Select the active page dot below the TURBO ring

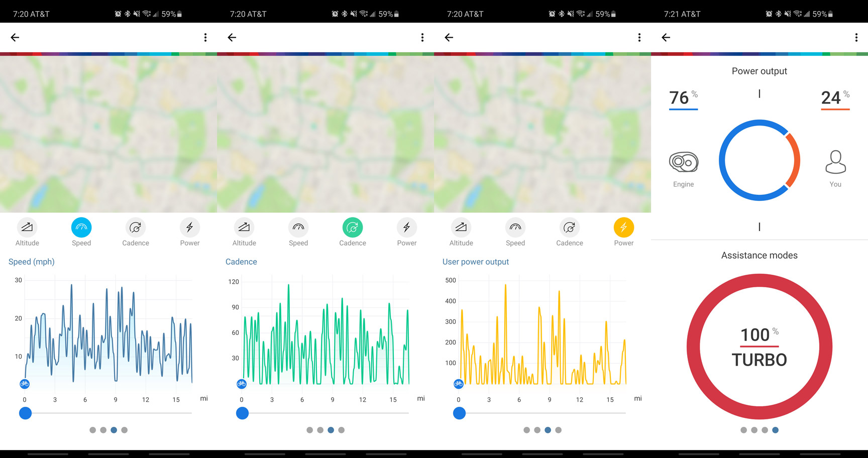pos(775,430)
